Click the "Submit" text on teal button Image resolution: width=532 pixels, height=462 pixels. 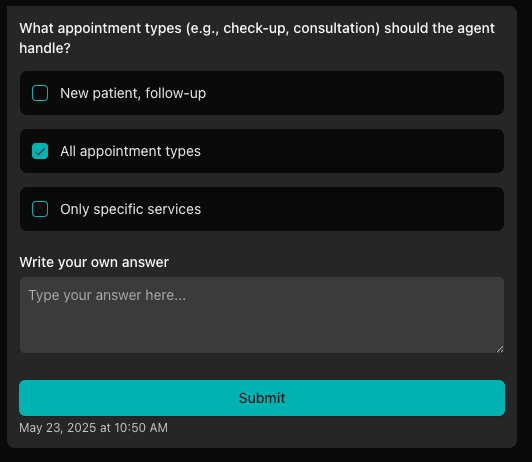pos(262,398)
